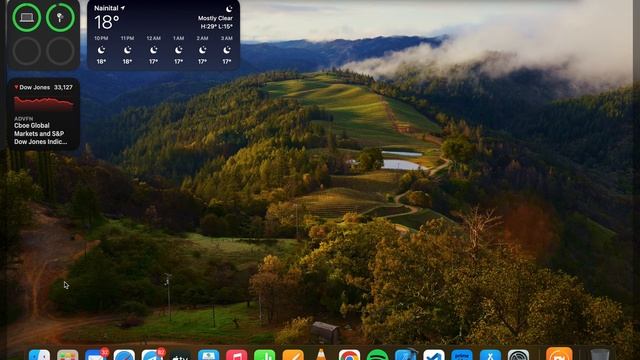Click the MacBook battery ring widget
640x360 pixels.
(27, 18)
